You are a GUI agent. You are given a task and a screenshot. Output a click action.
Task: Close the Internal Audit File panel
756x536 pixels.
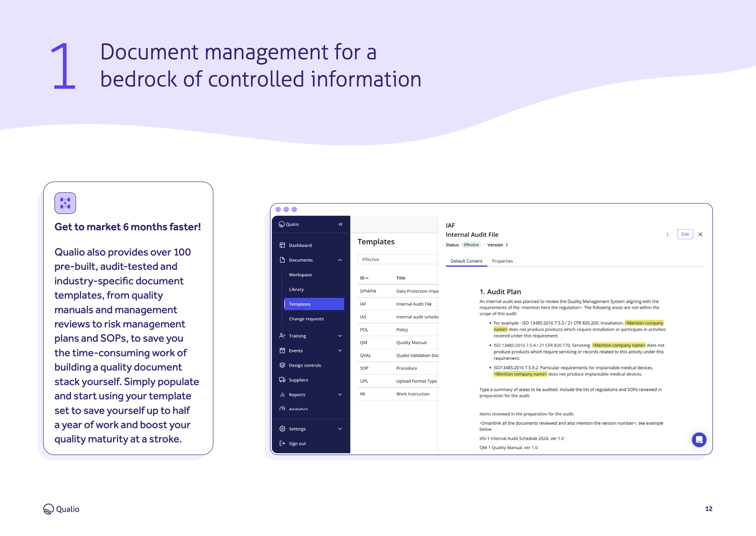click(700, 234)
